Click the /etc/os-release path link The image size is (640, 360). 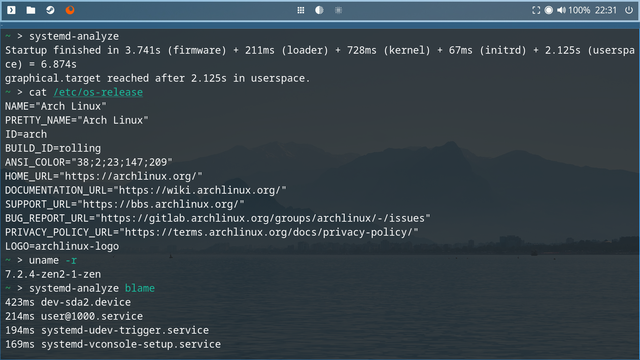(98, 92)
